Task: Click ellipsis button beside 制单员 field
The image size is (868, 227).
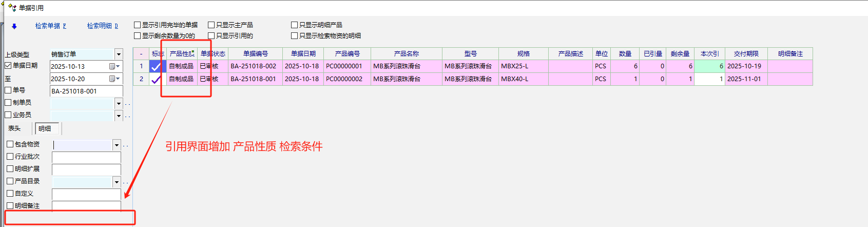Action: 127,104
